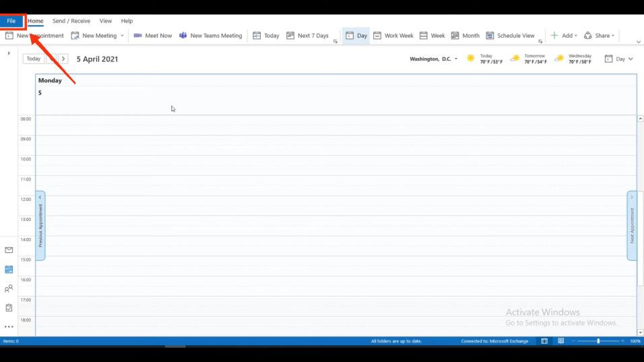
Task: Adjust the zoom slider handle
Action: point(598,341)
